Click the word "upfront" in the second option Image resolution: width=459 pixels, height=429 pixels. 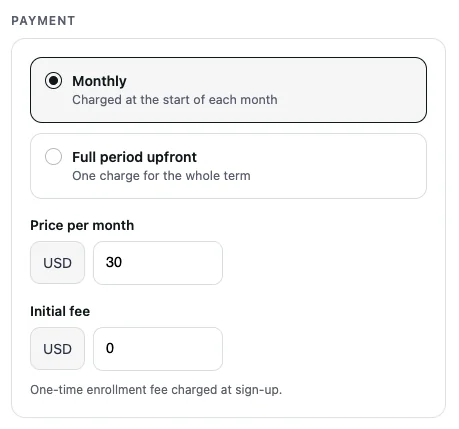172,157
